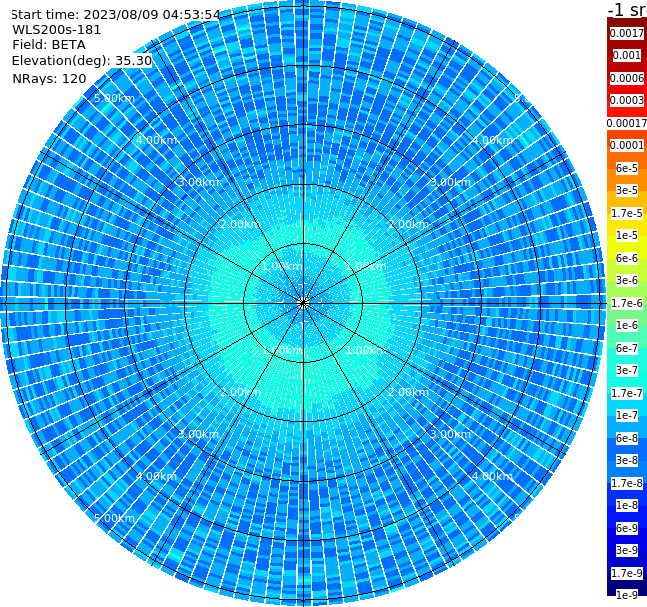This screenshot has height=607, width=647.
Task: Click the 'Start time: 2023/08/09 04:53:54' text
Action: [x=116, y=15]
